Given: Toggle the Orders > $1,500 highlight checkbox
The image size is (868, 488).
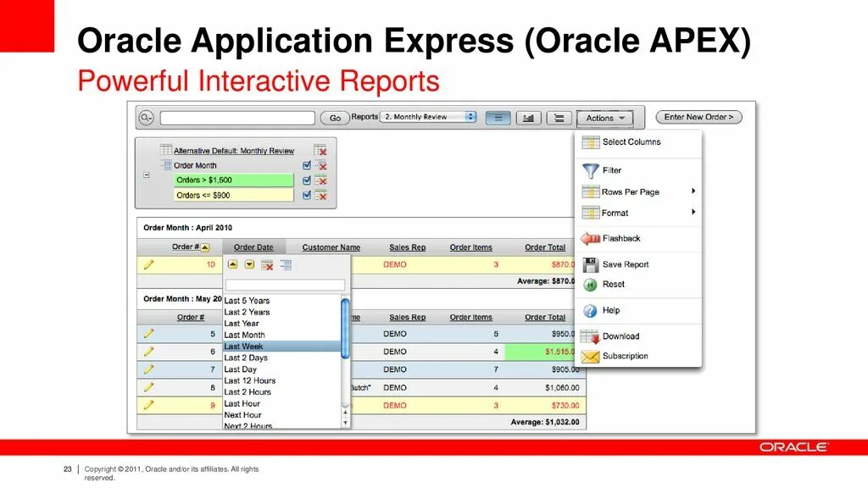Looking at the screenshot, I should [307, 180].
